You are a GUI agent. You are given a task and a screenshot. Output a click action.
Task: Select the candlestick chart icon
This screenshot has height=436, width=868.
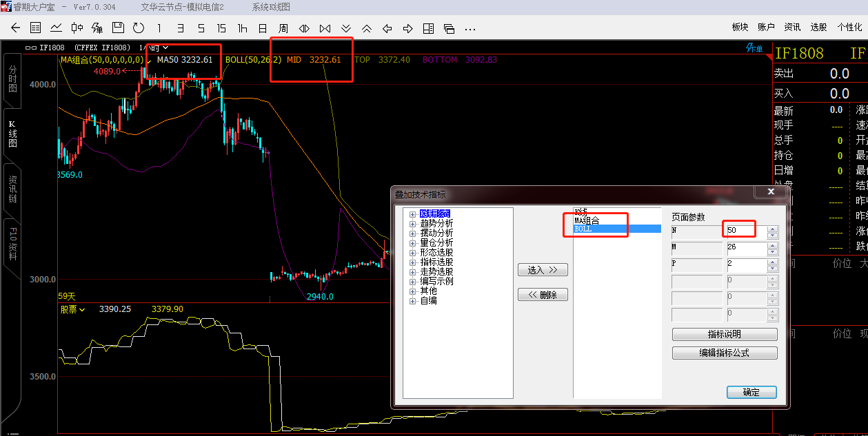(x=77, y=28)
